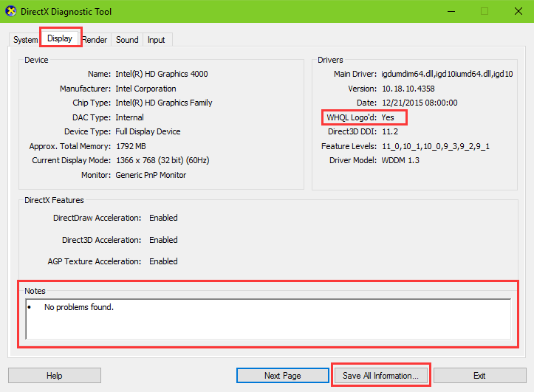The width and height of the screenshot is (534, 392).
Task: Open the Render tab
Action: 95,39
